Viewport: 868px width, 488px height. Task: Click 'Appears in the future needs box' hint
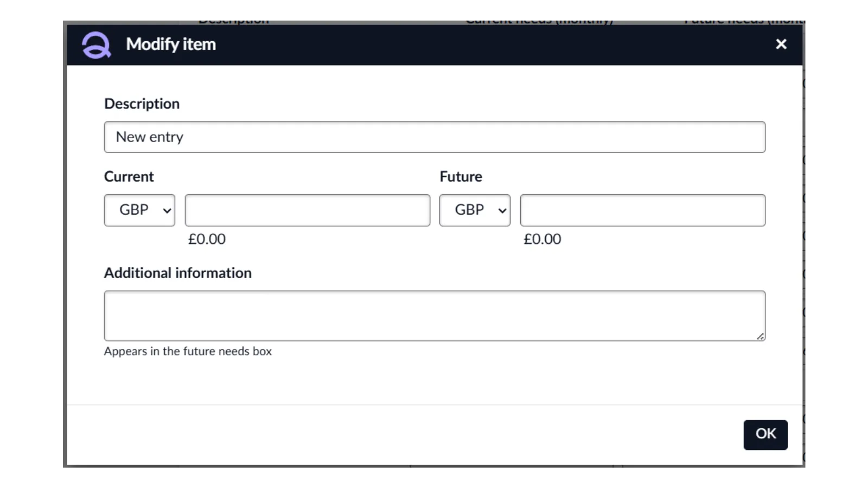click(188, 351)
